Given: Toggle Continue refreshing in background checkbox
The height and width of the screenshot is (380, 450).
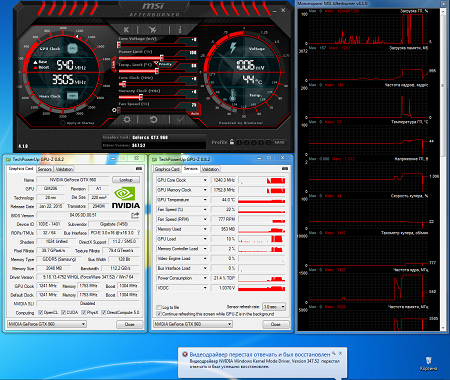Looking at the screenshot, I should coord(159,314).
